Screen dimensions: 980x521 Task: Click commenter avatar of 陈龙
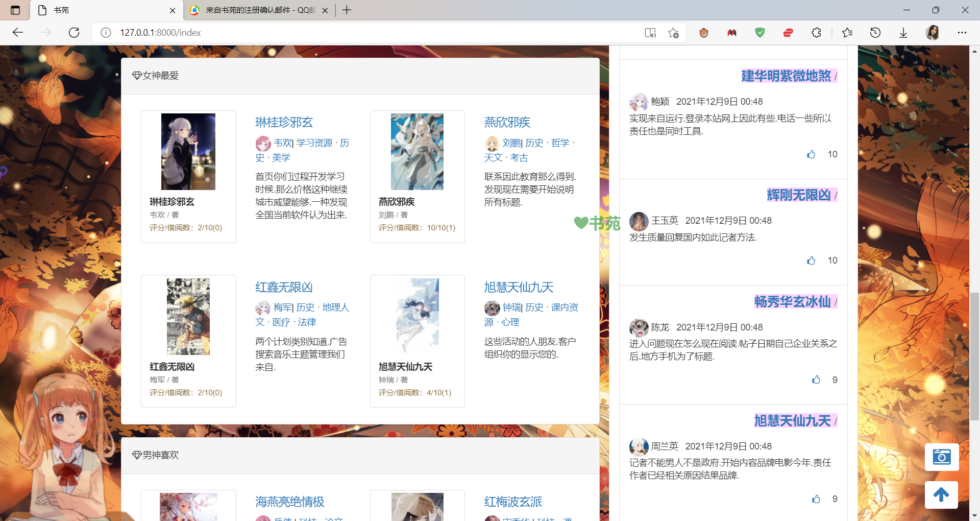(x=639, y=328)
